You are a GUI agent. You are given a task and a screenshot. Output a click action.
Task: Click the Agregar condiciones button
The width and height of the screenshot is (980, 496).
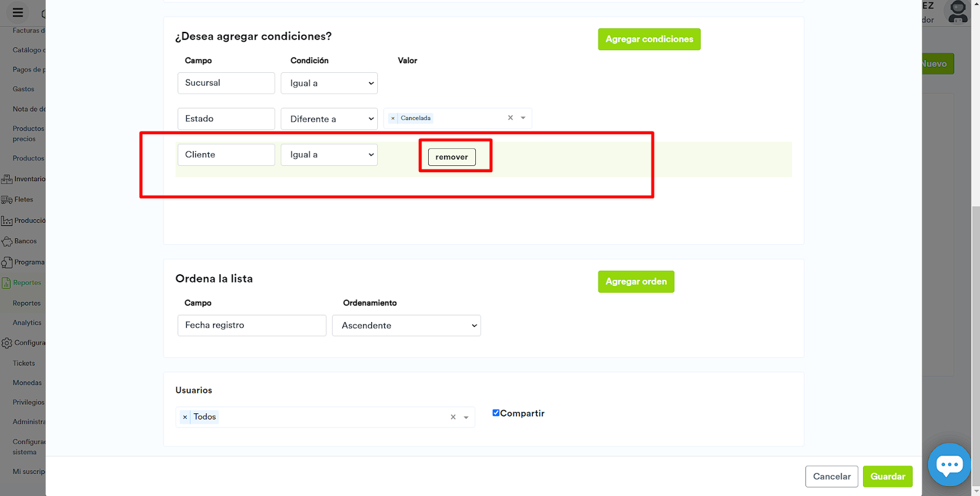(x=649, y=39)
